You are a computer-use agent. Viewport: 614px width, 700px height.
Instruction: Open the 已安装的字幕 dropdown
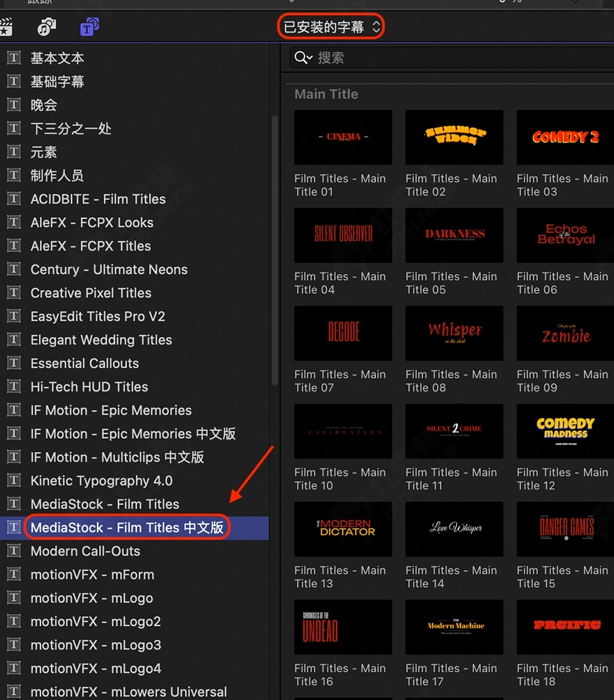click(x=331, y=27)
